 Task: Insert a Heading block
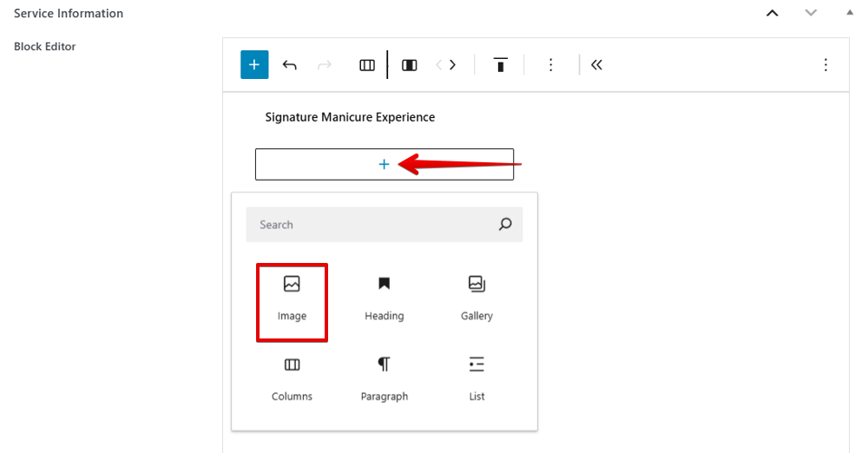click(x=385, y=299)
